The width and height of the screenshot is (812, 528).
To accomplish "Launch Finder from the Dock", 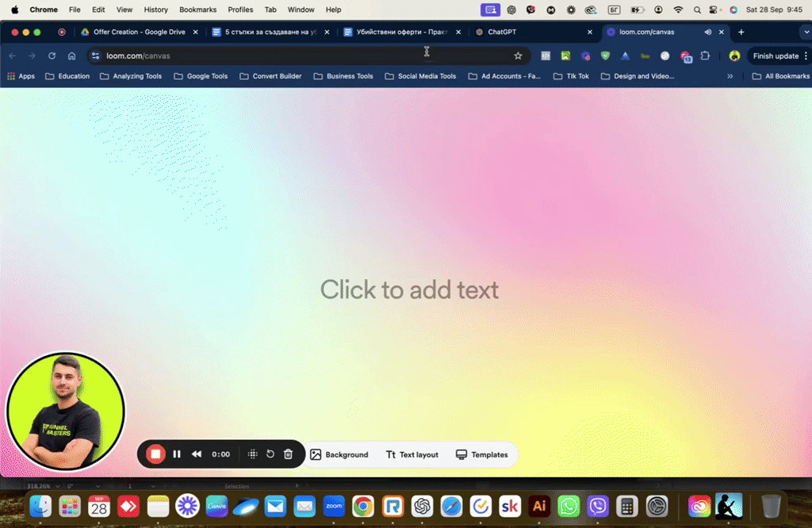I will click(x=40, y=507).
